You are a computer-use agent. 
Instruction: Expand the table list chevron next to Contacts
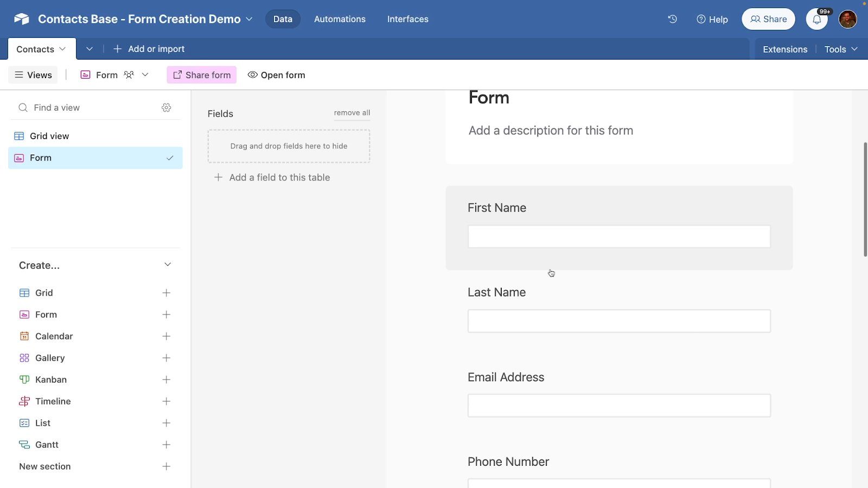[x=90, y=49]
